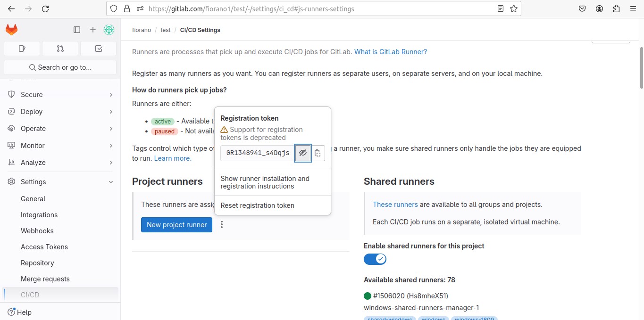This screenshot has width=644, height=320.
Task: Select Show runner installation and registration instructions
Action: click(x=273, y=182)
